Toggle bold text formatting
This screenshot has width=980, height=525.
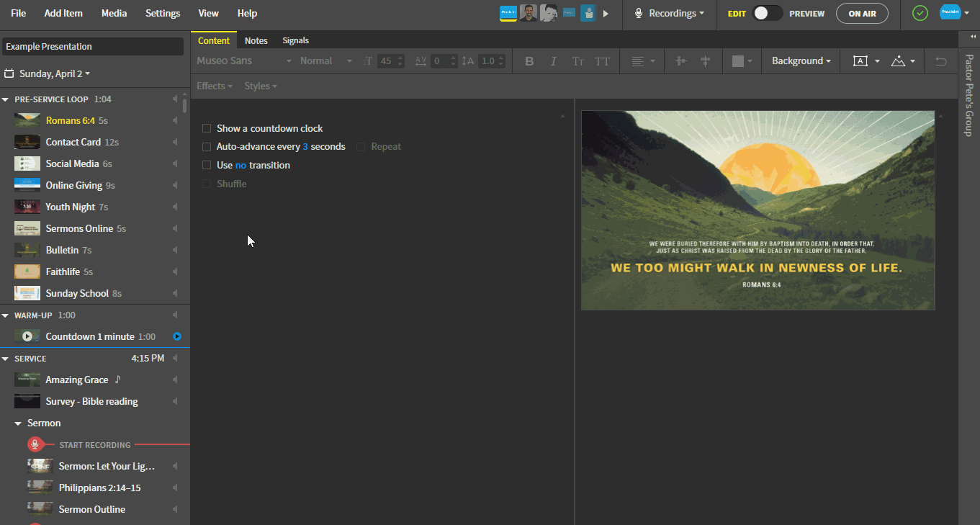point(529,61)
